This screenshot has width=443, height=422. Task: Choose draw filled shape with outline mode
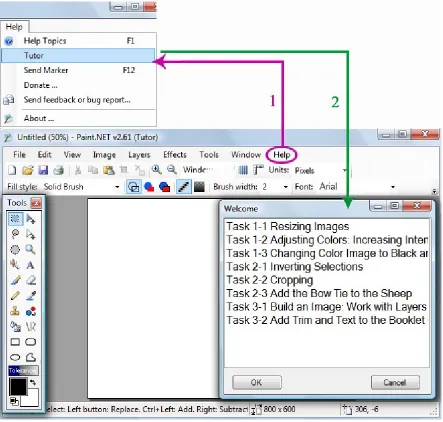click(x=165, y=187)
